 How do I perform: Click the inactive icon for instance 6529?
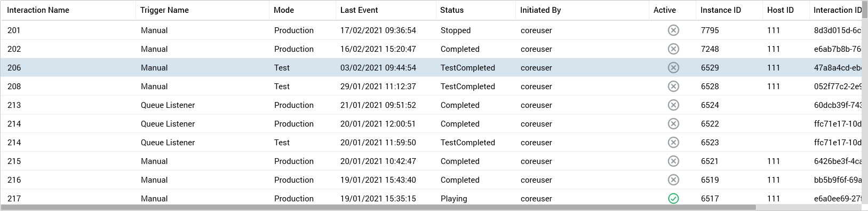click(x=673, y=68)
